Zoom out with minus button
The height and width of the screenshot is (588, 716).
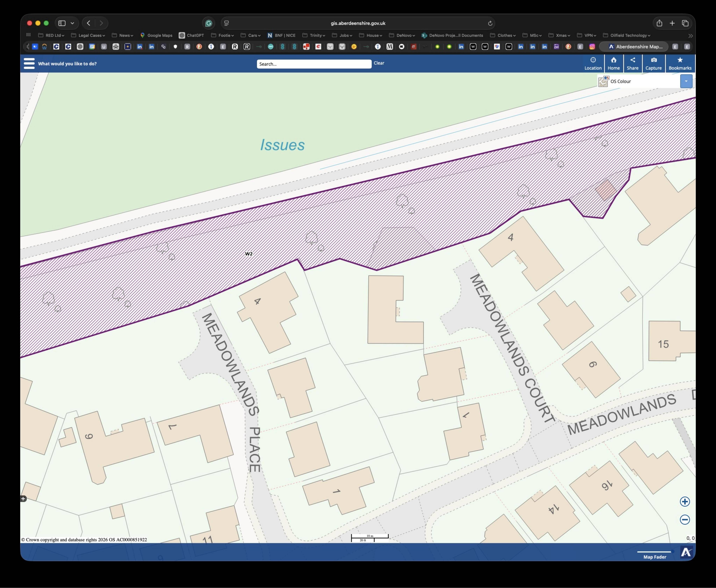(x=685, y=520)
